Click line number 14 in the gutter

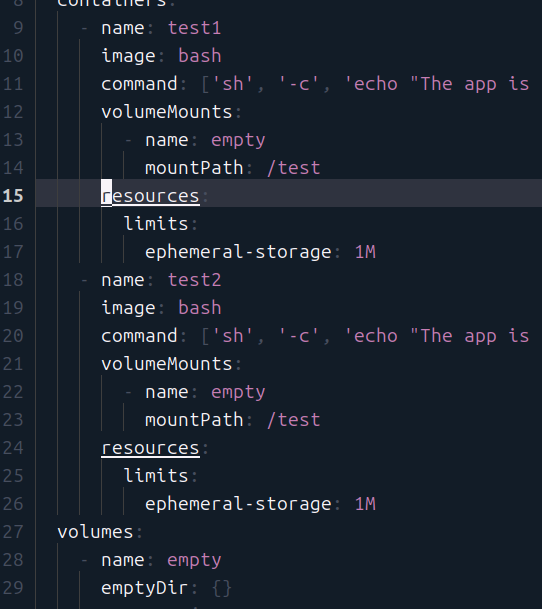[x=13, y=168]
